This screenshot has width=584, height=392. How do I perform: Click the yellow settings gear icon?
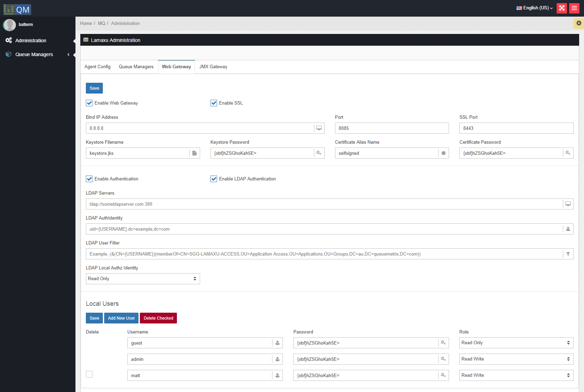(578, 23)
